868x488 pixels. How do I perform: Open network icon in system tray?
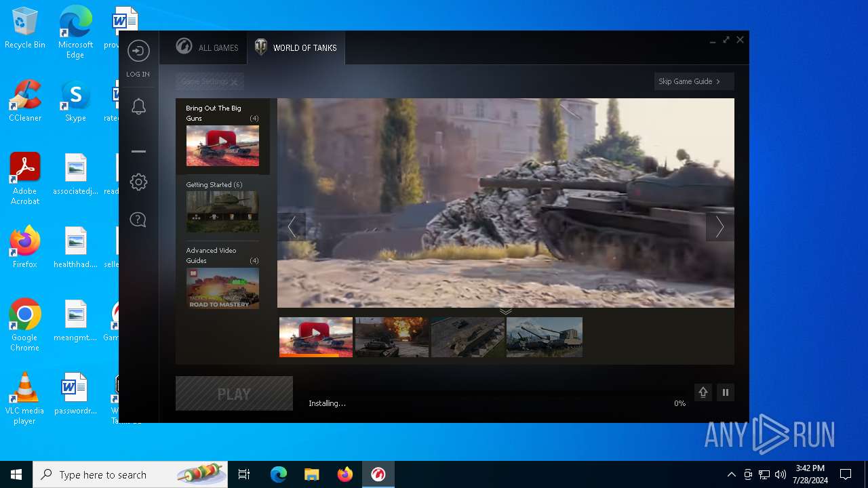click(764, 474)
